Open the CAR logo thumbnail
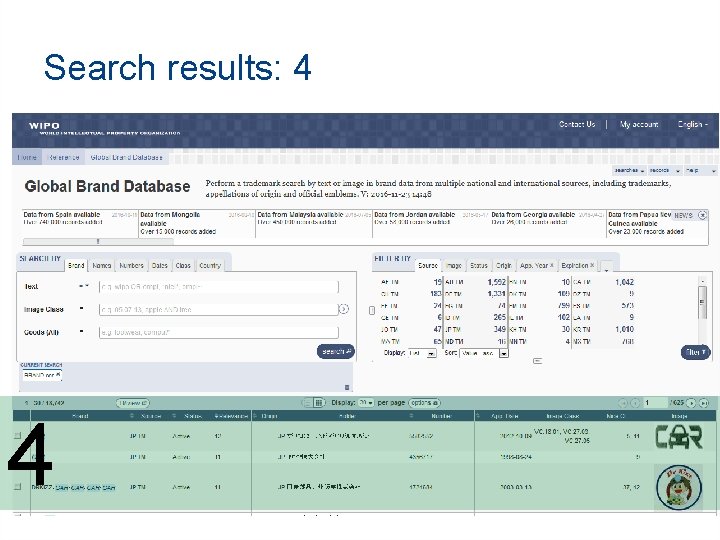 tap(679, 437)
